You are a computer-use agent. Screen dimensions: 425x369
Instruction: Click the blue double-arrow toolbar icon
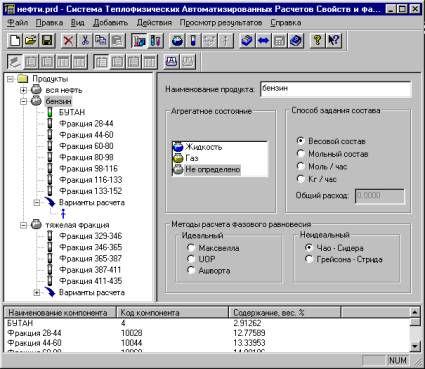click(x=263, y=41)
